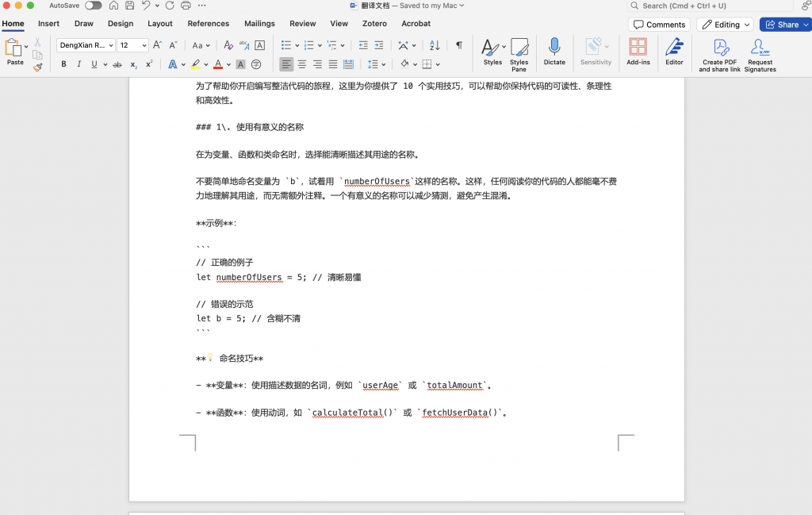Viewport: 812px width, 515px height.
Task: Redo the last action
Action: (170, 6)
